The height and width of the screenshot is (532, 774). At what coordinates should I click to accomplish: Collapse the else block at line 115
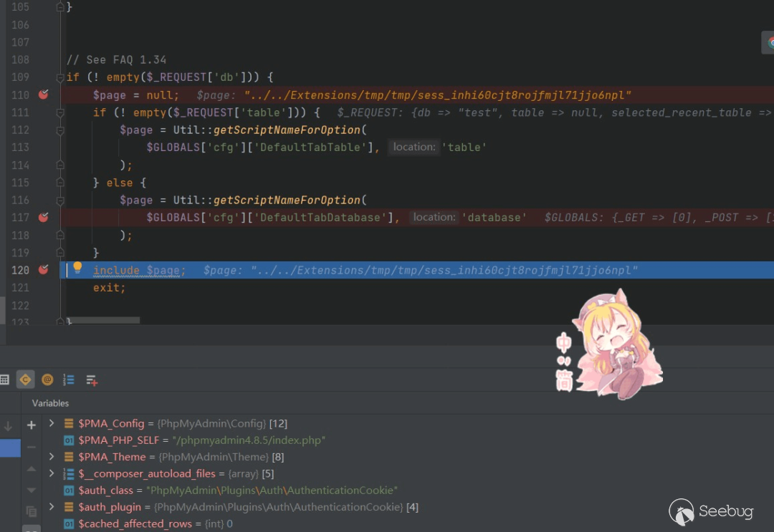point(59,183)
